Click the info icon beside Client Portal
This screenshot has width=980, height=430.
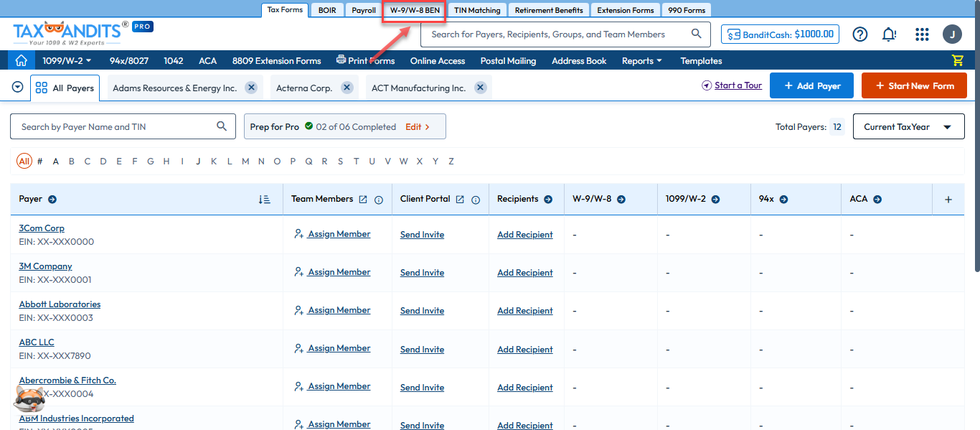point(476,200)
